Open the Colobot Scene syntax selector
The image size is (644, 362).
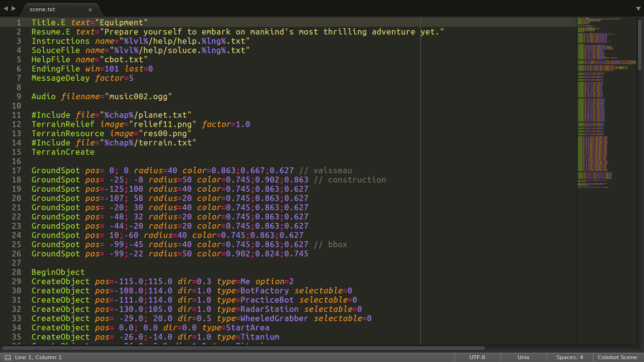coord(617,357)
